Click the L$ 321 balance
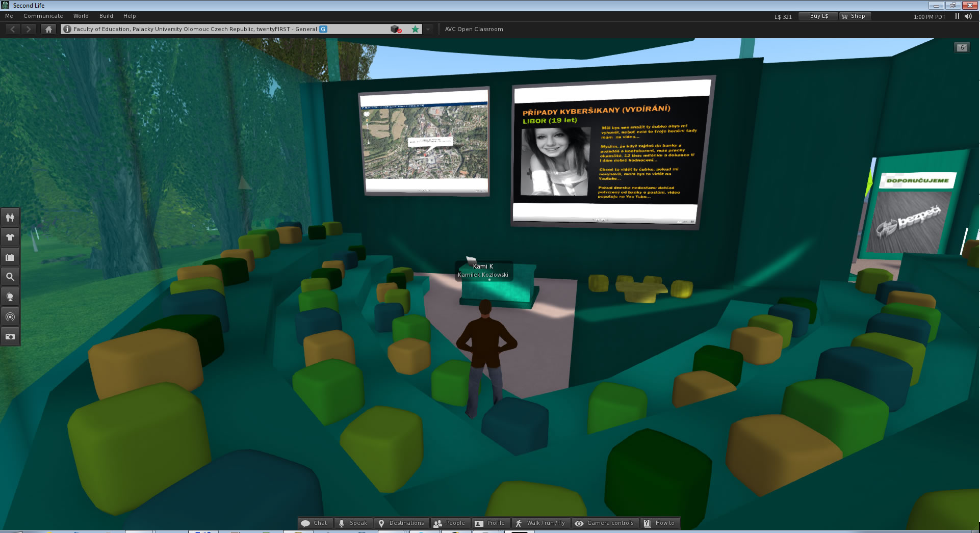980x533 pixels. point(783,17)
